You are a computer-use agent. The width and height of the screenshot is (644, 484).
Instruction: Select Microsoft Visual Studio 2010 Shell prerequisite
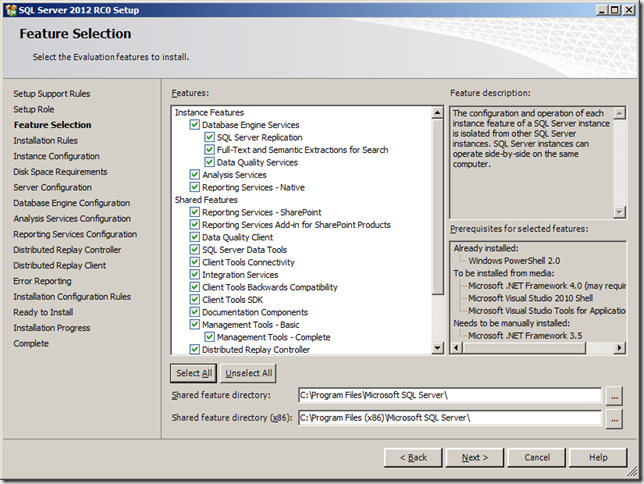(531, 298)
